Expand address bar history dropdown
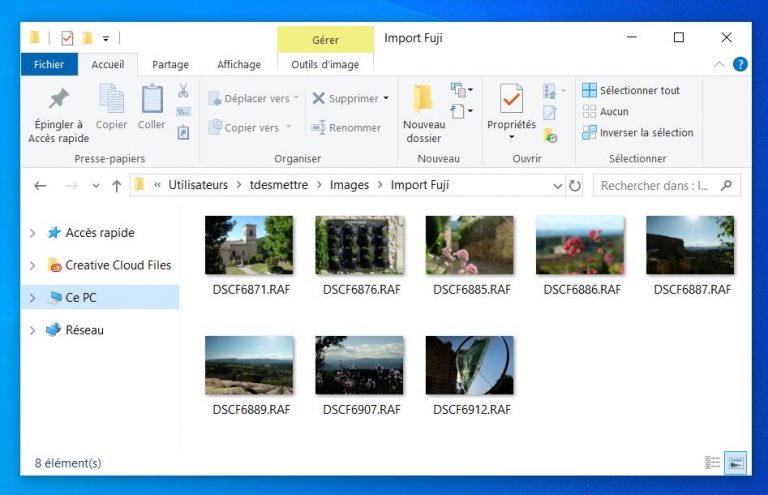This screenshot has height=495, width=768. tap(557, 186)
